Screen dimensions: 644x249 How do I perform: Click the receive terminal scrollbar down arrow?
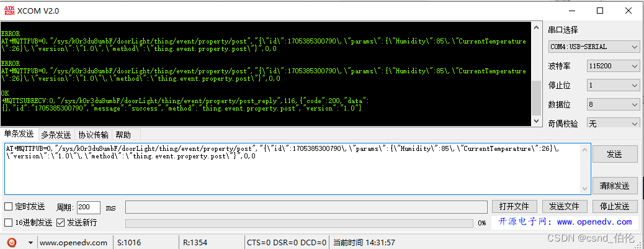click(x=537, y=121)
